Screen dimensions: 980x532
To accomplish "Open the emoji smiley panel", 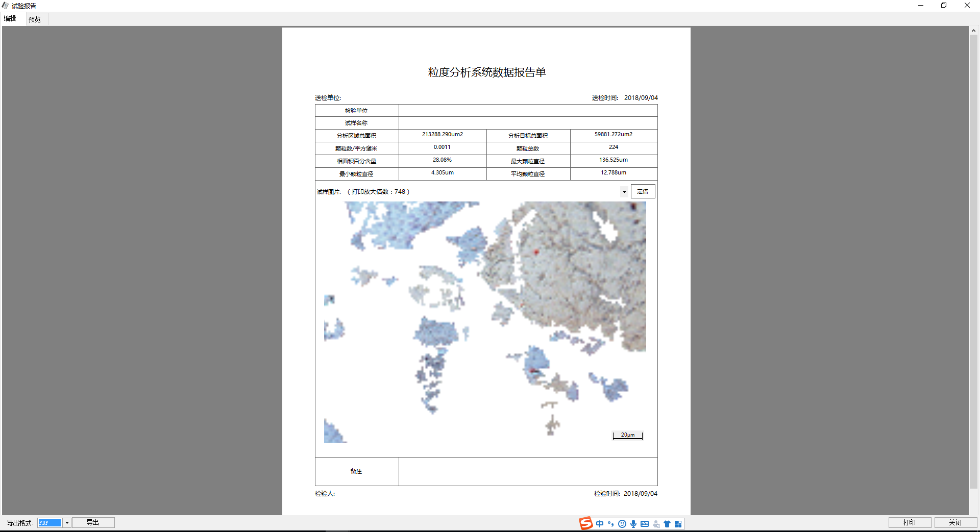I will coord(622,524).
